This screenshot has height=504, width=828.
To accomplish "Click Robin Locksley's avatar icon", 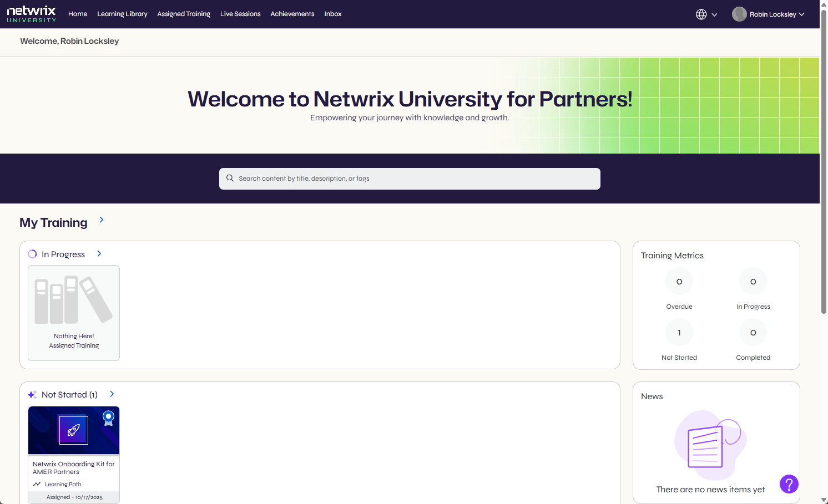I will click(x=739, y=14).
